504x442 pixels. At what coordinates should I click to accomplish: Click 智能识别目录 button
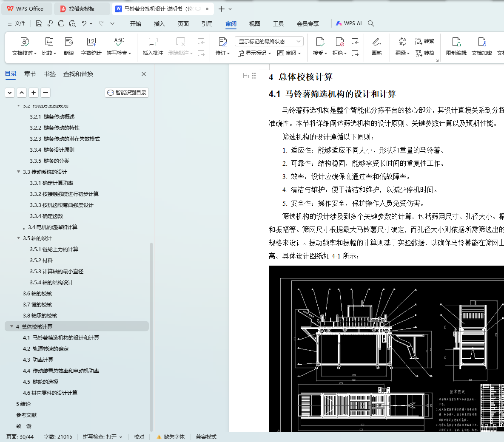(127, 93)
